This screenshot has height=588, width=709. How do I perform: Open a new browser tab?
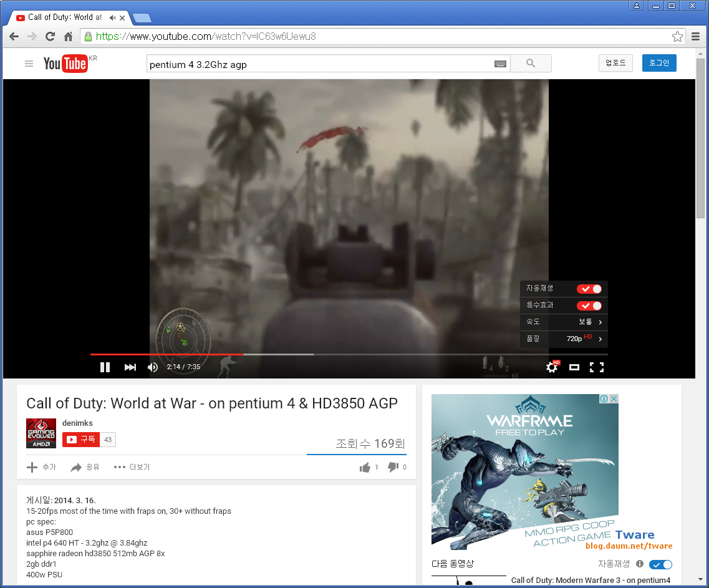click(x=142, y=18)
